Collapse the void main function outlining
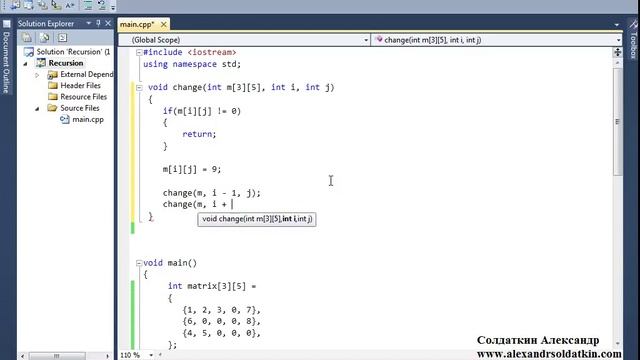640x360 pixels. (139, 263)
